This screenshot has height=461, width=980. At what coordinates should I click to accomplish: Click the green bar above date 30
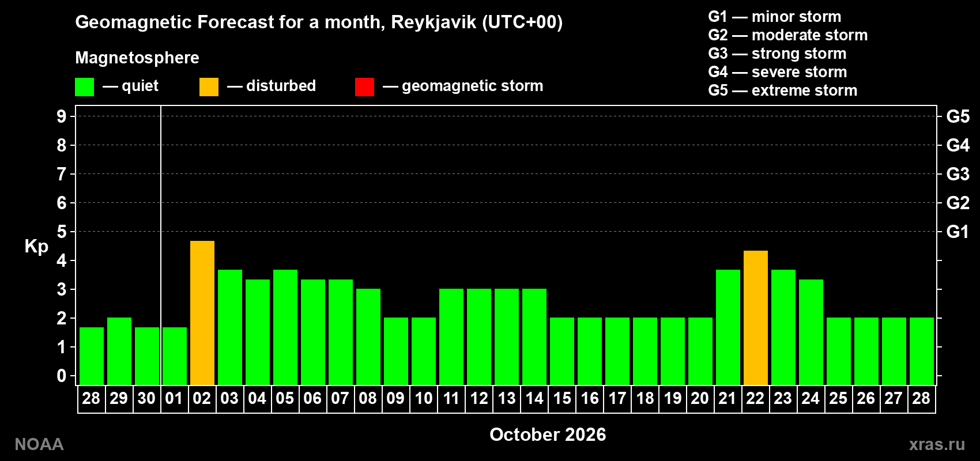click(147, 356)
